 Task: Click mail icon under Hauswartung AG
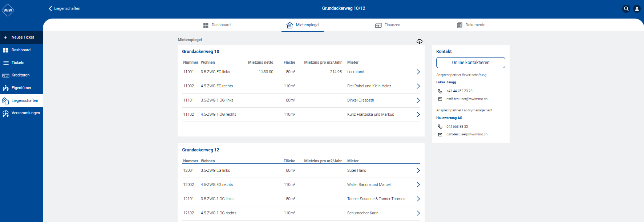(x=440, y=135)
